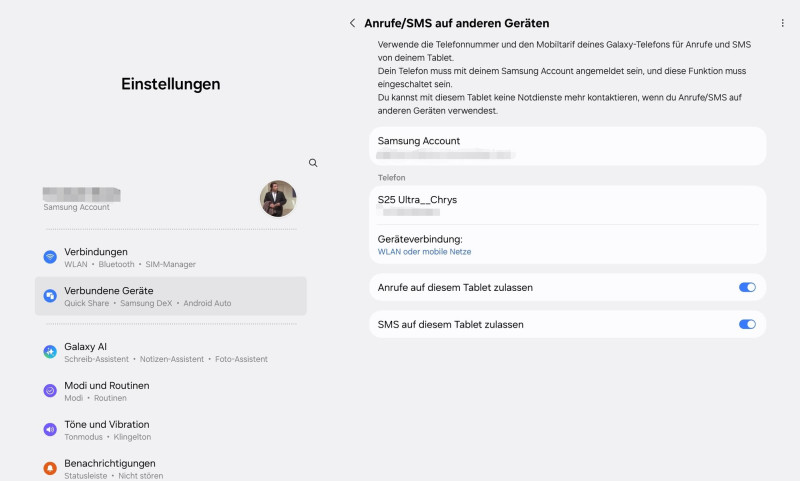Click the WLAN oder mobile Netze link

click(424, 251)
